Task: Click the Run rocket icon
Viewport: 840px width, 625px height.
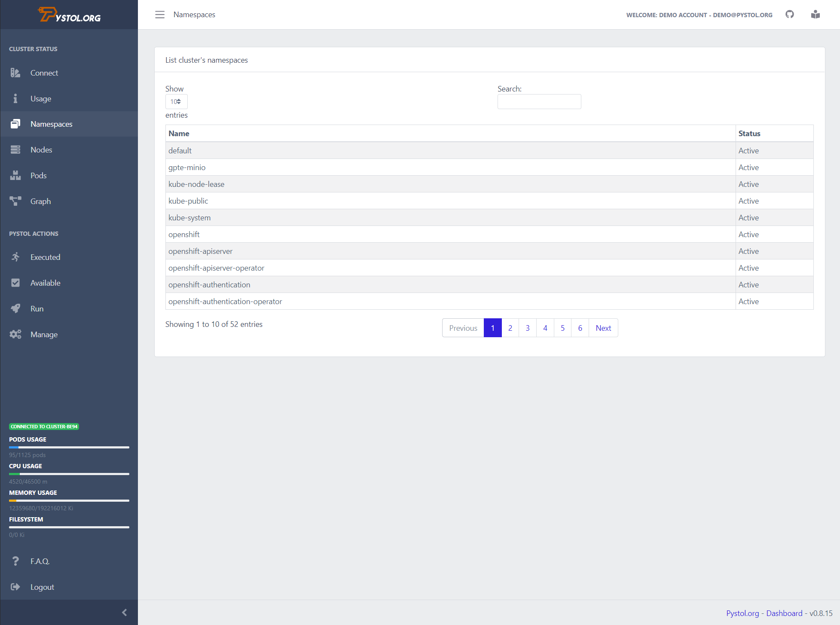Action: click(15, 309)
